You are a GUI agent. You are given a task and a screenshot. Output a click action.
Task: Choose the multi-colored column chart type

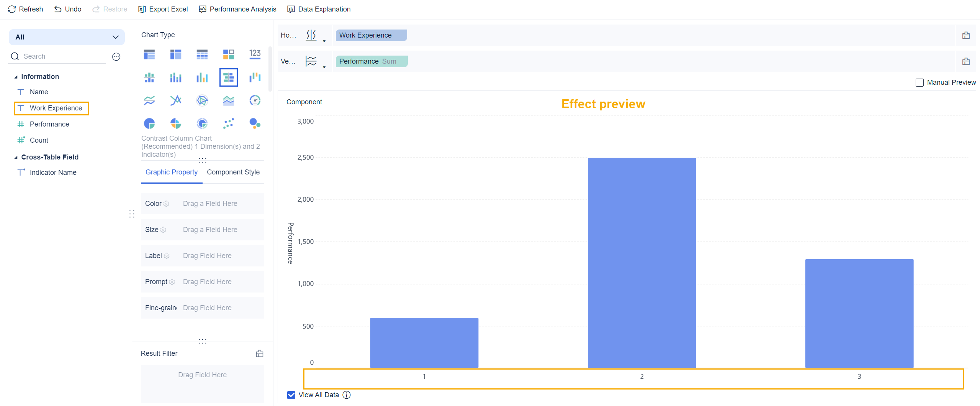[x=202, y=77]
